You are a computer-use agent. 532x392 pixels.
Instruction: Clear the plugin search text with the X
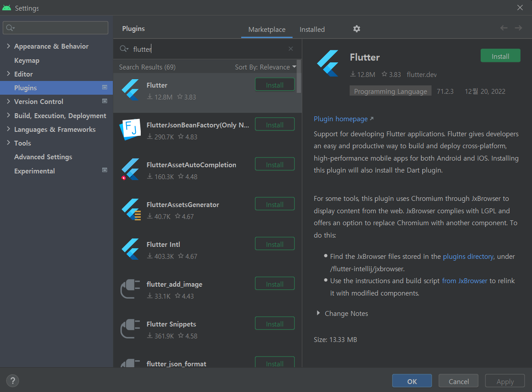click(x=291, y=49)
